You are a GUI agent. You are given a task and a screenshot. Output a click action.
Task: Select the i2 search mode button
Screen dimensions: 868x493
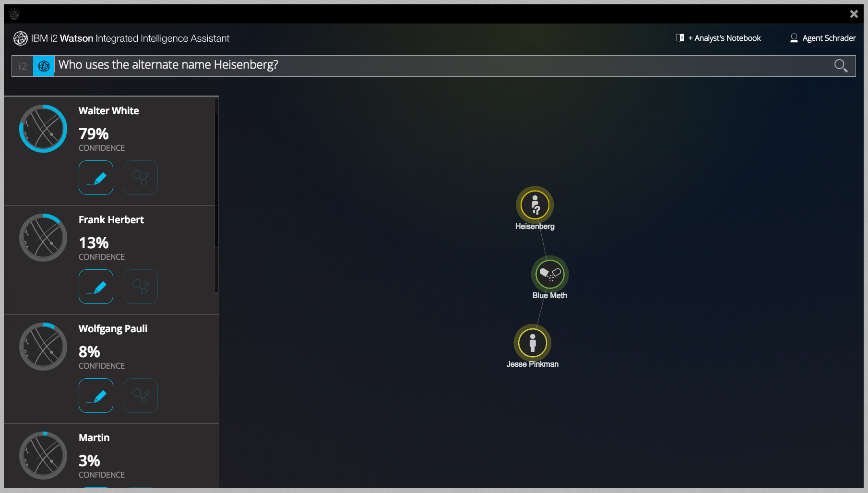[23, 66]
